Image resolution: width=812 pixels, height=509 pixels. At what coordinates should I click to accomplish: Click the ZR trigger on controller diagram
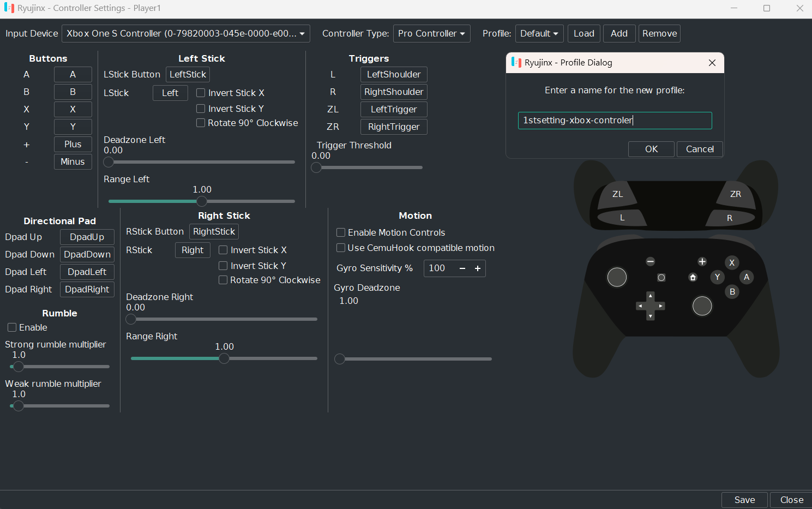[735, 195]
